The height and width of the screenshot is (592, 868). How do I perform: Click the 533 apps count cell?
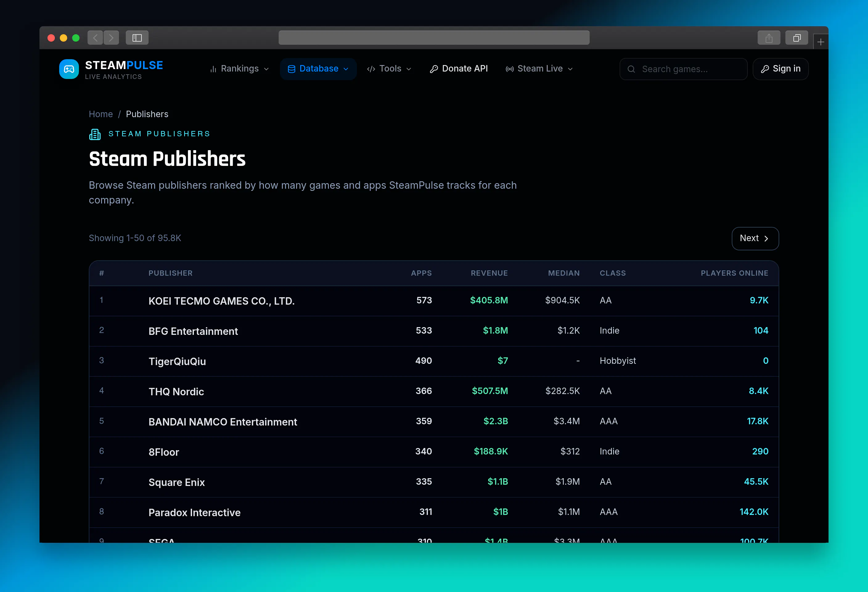(424, 331)
